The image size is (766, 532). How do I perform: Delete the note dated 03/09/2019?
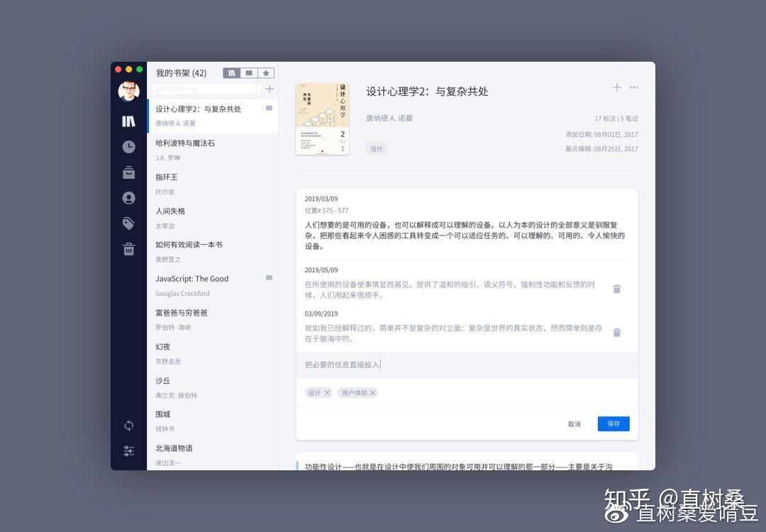[617, 332]
